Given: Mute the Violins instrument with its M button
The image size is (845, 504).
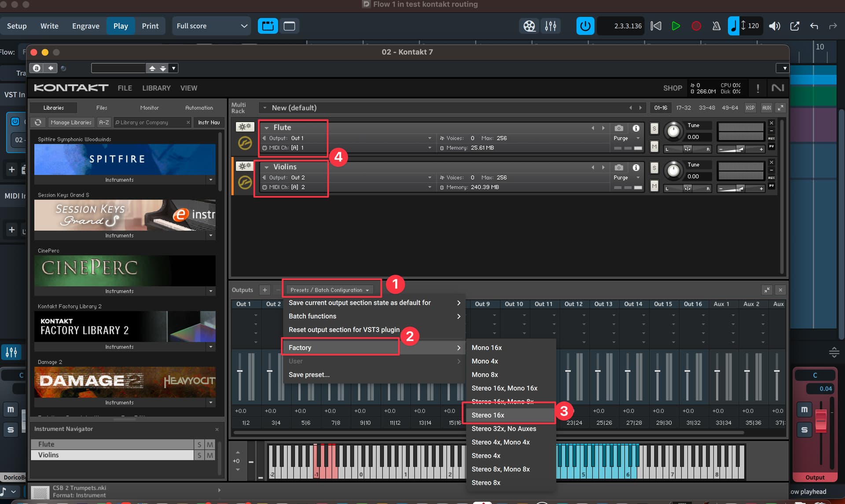Looking at the screenshot, I should [654, 186].
